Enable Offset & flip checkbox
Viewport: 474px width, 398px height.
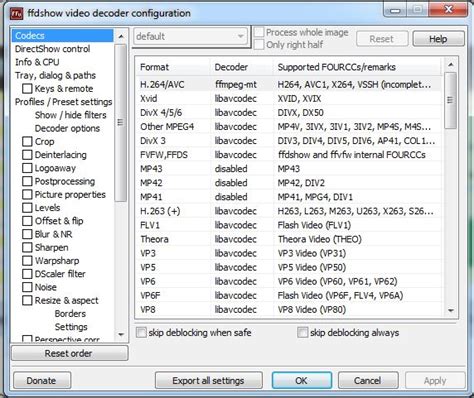point(27,221)
